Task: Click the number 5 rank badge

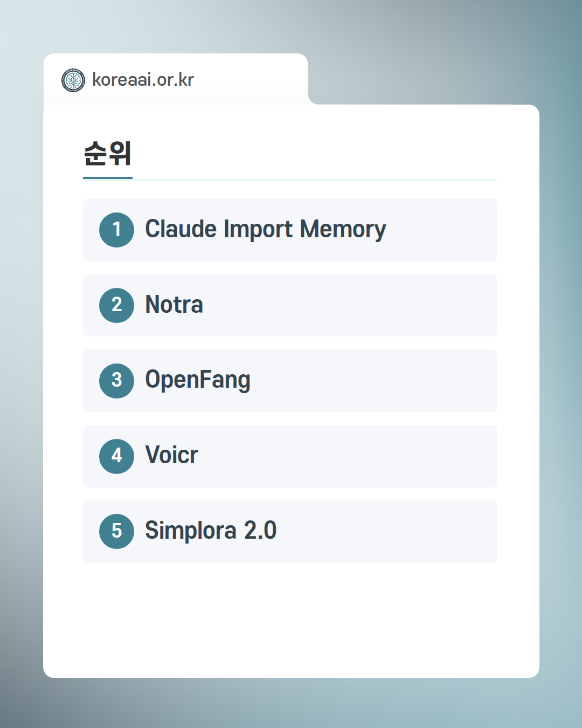Action: tap(116, 532)
